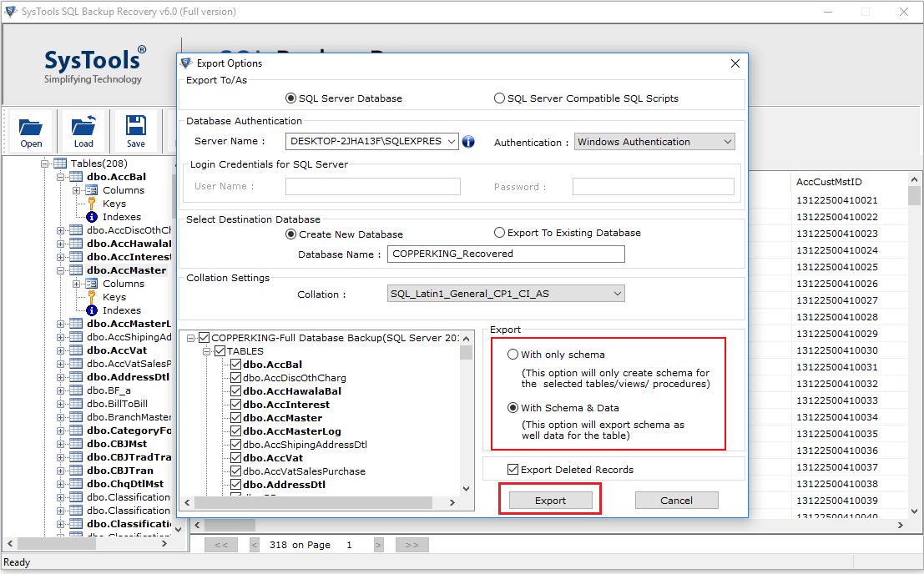Go to previous page with < button

tap(255, 545)
